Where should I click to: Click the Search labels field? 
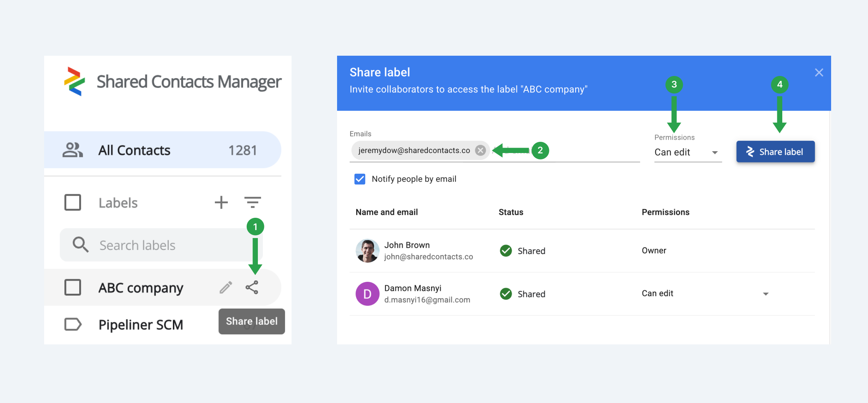[x=161, y=245]
